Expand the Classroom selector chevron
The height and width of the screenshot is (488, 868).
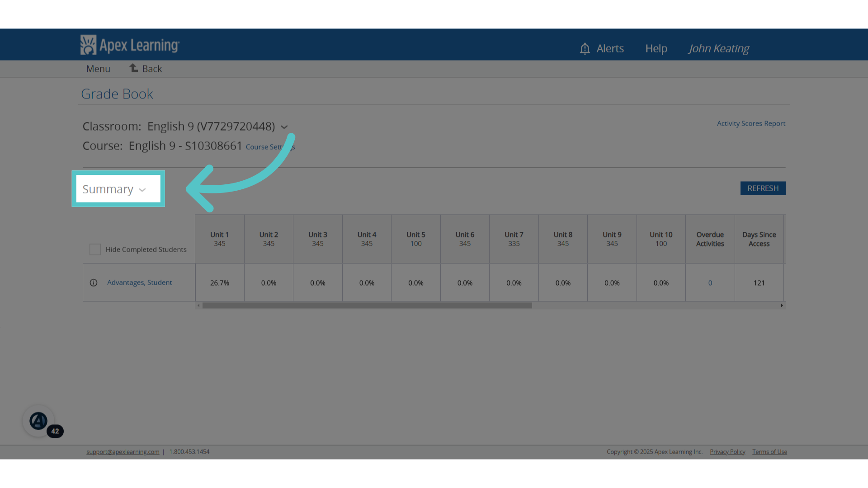coord(284,127)
